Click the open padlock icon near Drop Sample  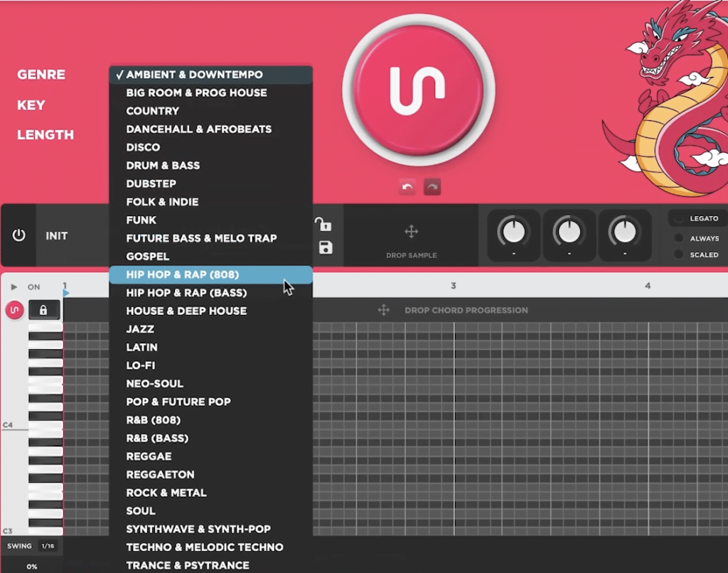pos(323,225)
